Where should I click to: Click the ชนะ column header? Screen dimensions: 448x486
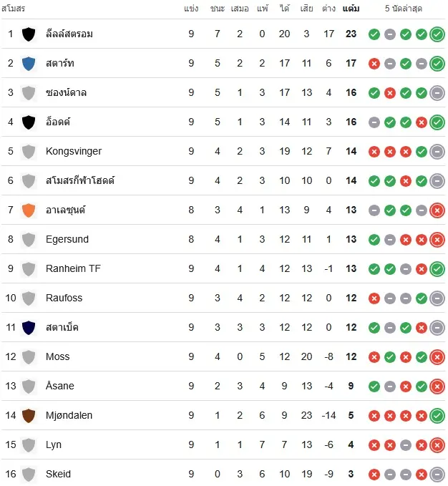pos(218,9)
